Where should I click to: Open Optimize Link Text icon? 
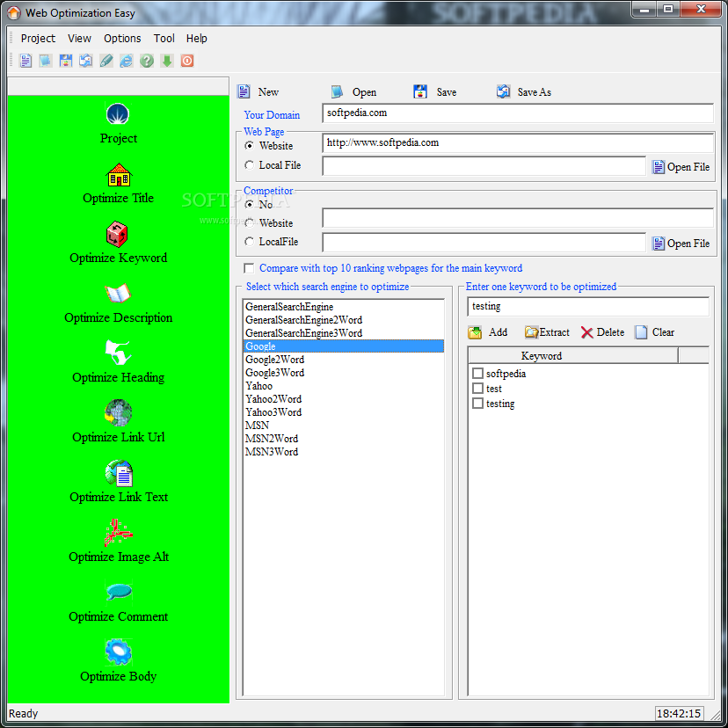(119, 473)
